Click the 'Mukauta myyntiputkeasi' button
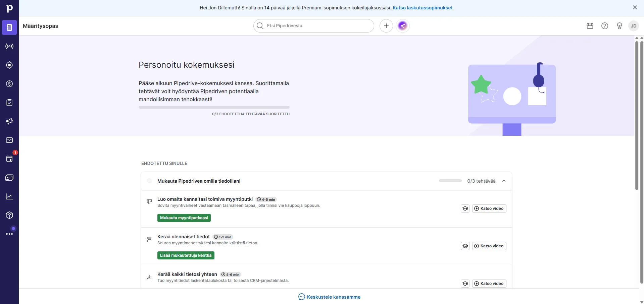644x304 pixels. point(184,218)
